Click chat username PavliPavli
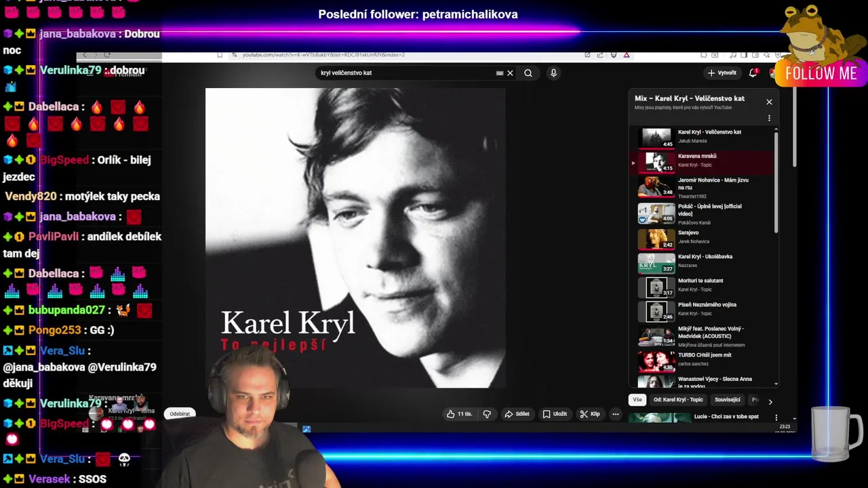This screenshot has width=868, height=488. tap(54, 237)
